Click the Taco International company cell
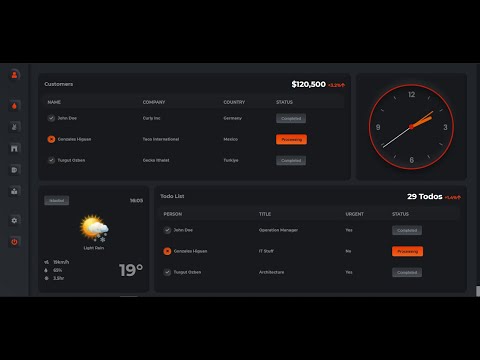Viewport: 480px width, 360px height. (x=161, y=139)
